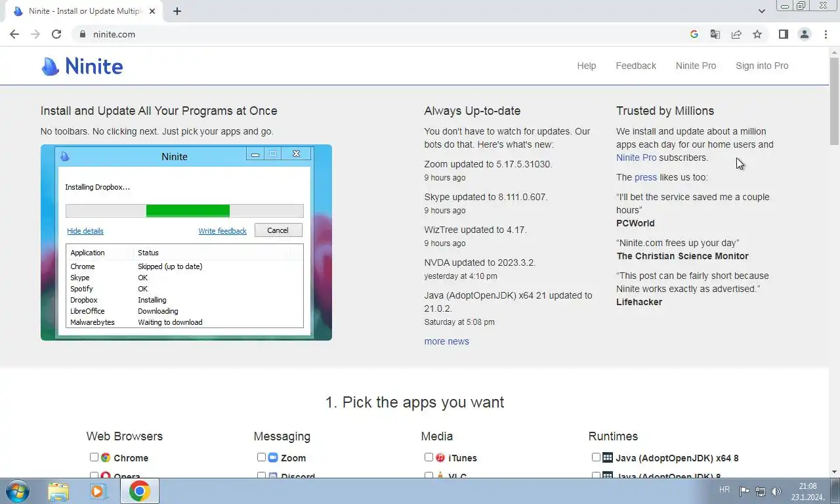This screenshot has width=840, height=504.
Task: Click Write feedback in the Ninite screenshot
Action: [222, 231]
